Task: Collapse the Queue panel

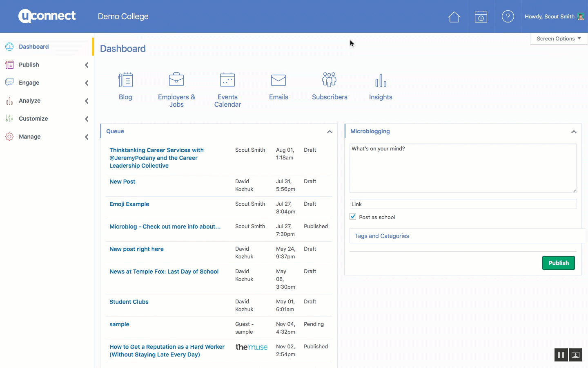Action: tap(330, 132)
